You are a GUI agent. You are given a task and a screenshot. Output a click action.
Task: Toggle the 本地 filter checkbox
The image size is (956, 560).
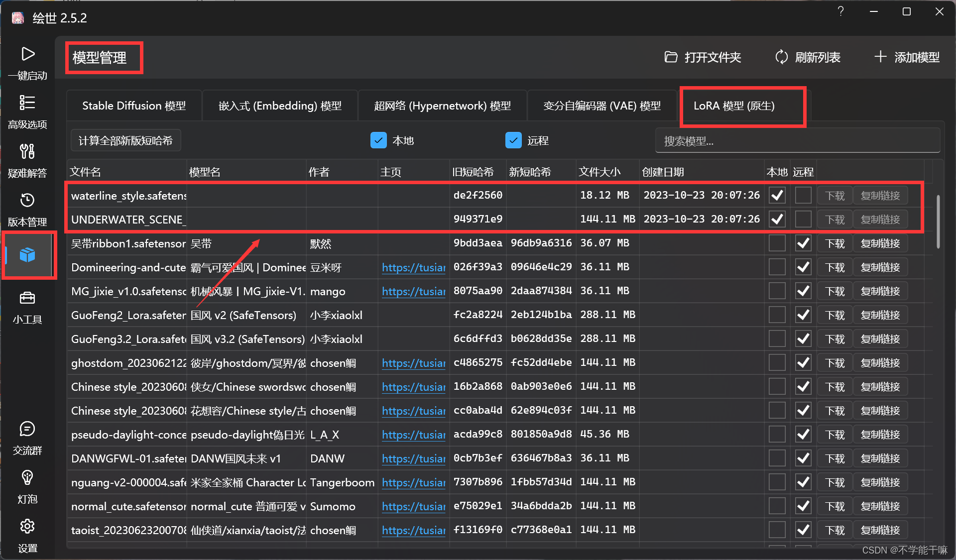coord(378,140)
